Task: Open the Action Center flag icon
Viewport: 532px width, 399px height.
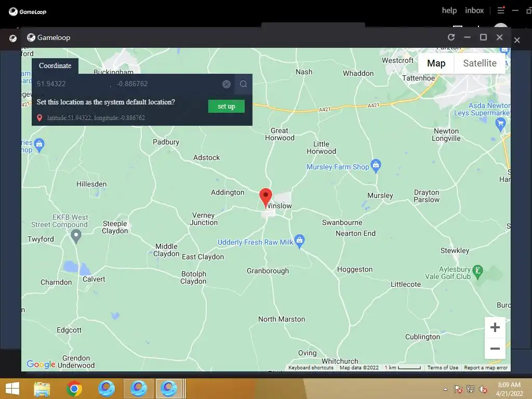Action: click(x=458, y=389)
